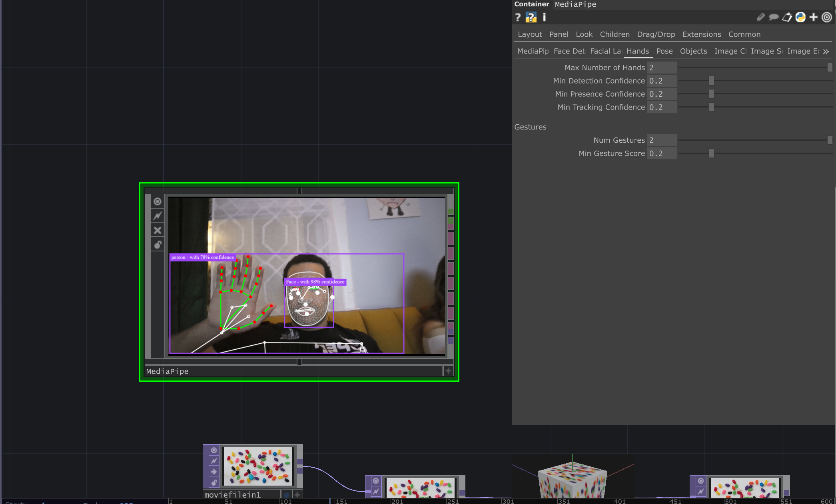Image resolution: width=836 pixels, height=504 pixels.
Task: Toggle moviefilein1 bypass arrow flag
Action: pos(214,472)
